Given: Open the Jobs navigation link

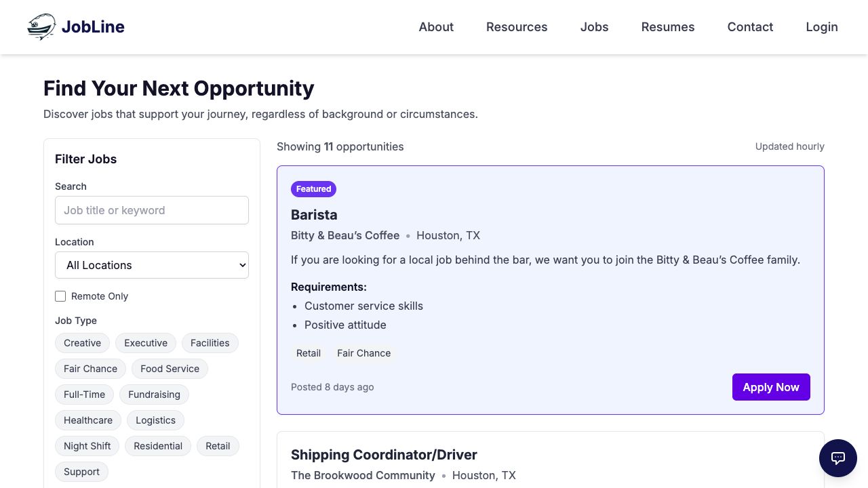Looking at the screenshot, I should pos(594,27).
